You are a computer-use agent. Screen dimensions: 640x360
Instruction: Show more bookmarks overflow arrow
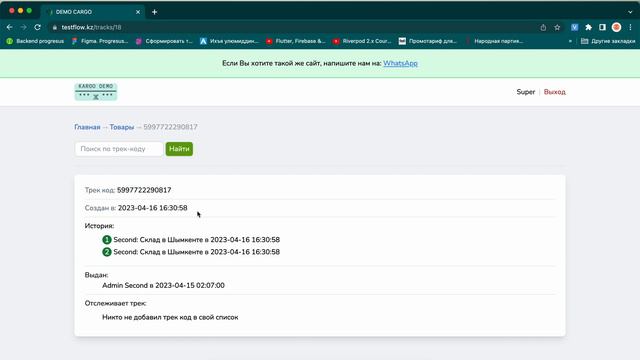click(x=570, y=41)
